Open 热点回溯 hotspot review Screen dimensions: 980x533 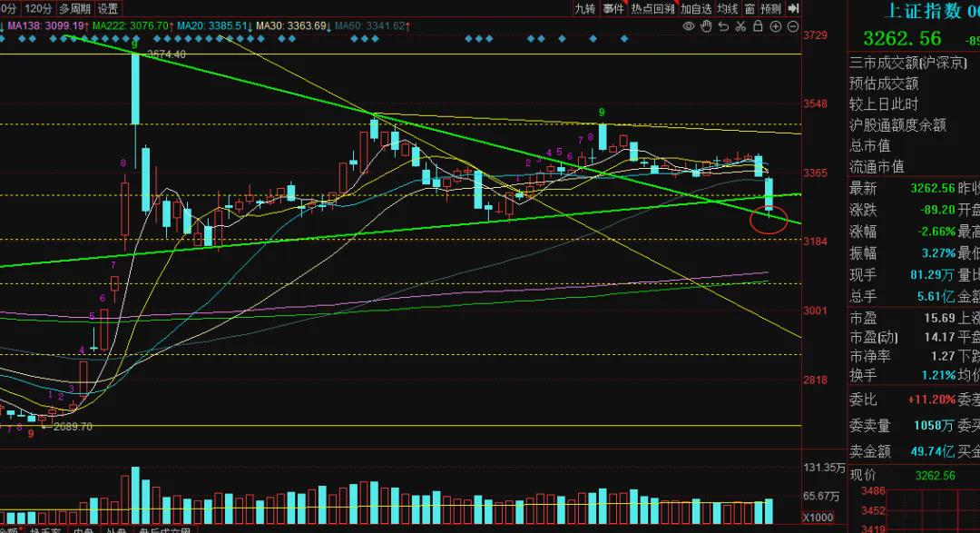[652, 8]
